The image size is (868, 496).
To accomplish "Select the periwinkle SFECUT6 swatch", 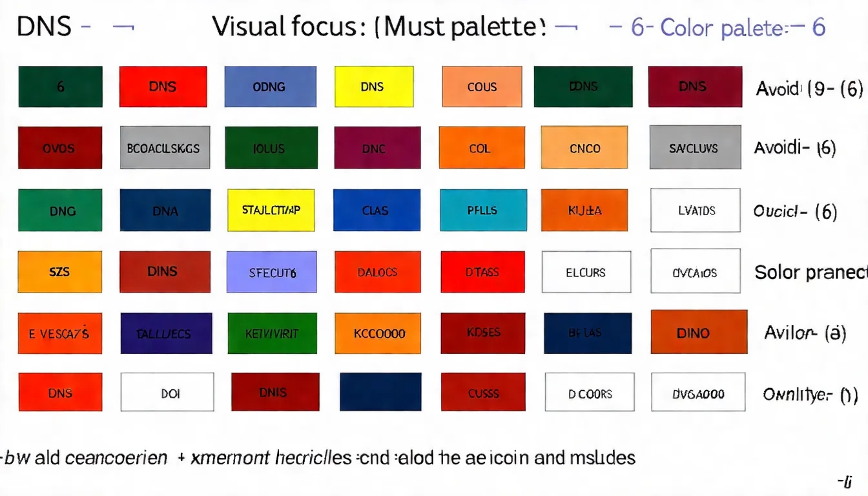I will click(272, 272).
